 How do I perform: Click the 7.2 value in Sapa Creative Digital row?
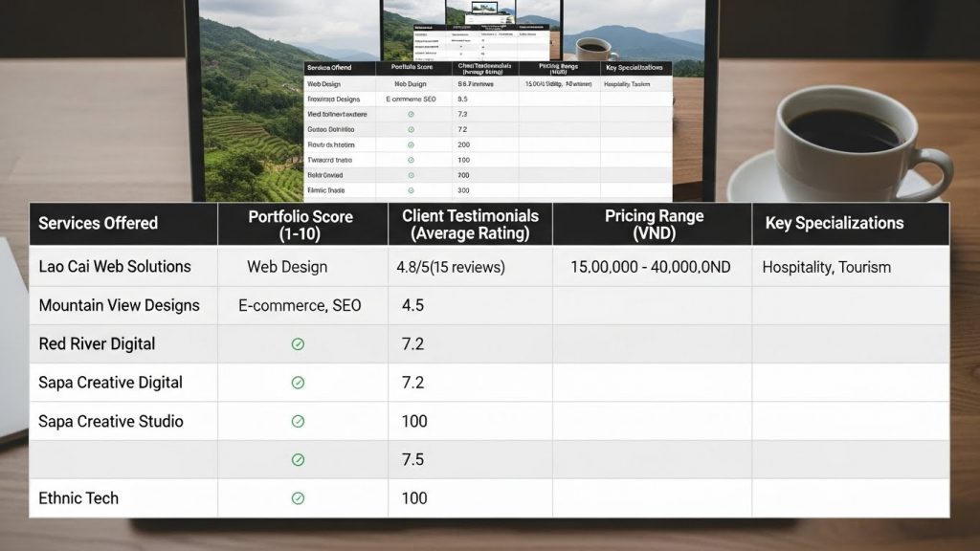412,383
